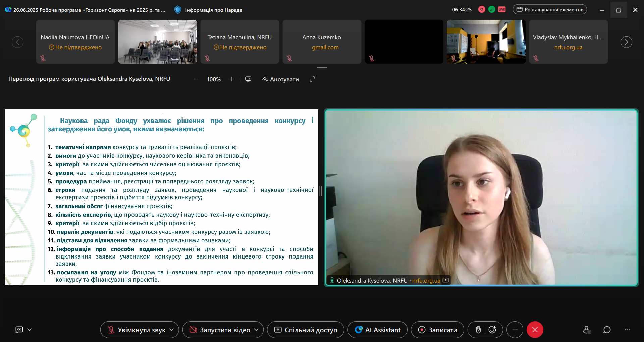644x342 pixels.
Task: Click the red recording indicator icon
Action: 482,9
